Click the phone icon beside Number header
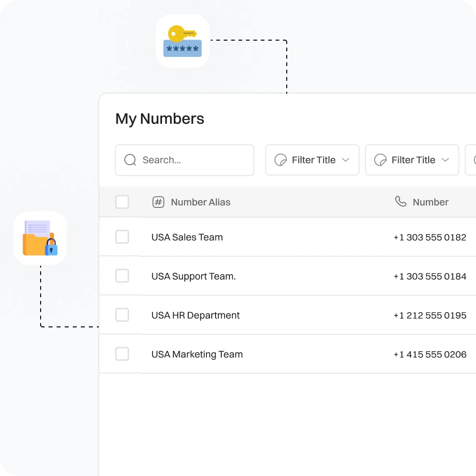Screen dimensions: 476x476 [x=400, y=202]
